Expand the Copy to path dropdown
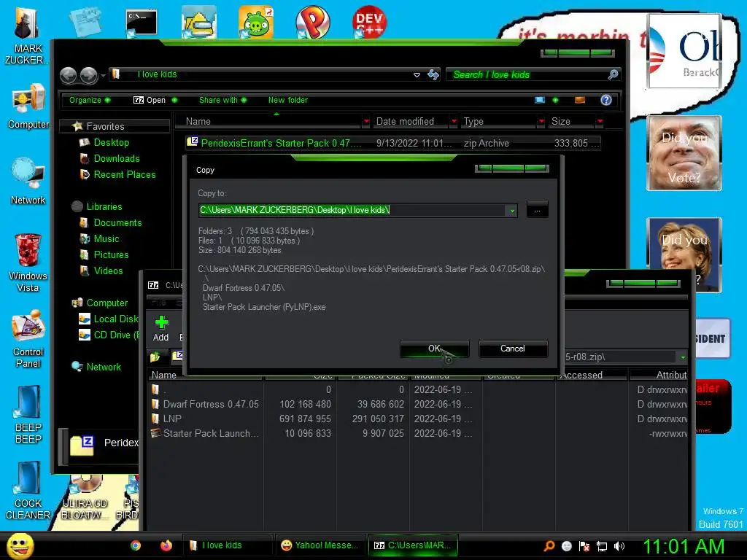The width and height of the screenshot is (747, 560). coord(512,210)
